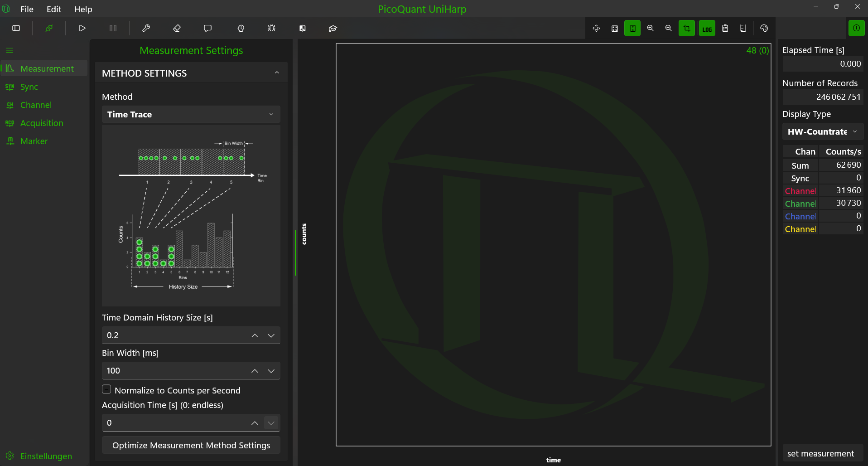Click the green panel splitter handle
Viewport: 868px width, 466px height.
(x=295, y=253)
